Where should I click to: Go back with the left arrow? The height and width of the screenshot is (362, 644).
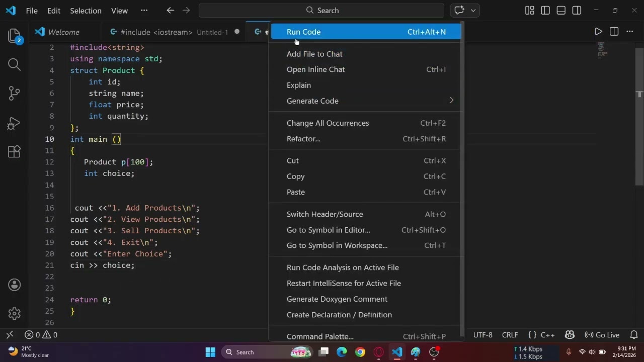pyautogui.click(x=170, y=10)
